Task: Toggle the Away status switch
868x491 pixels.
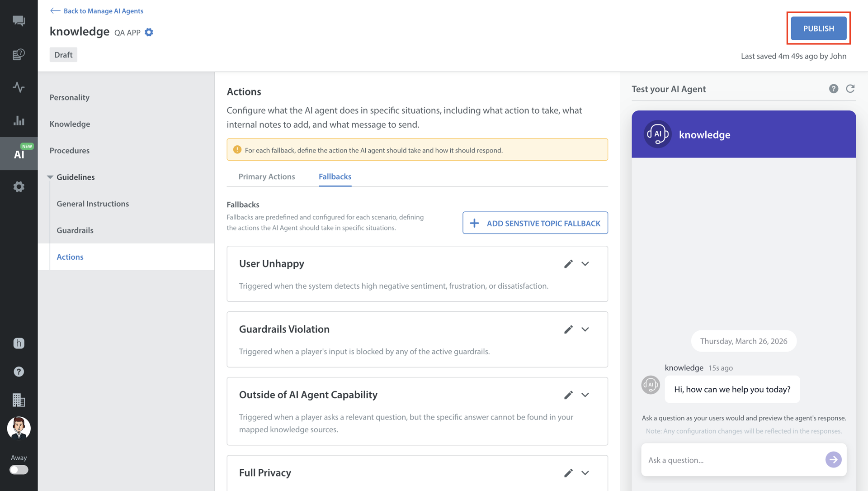Action: 19,470
